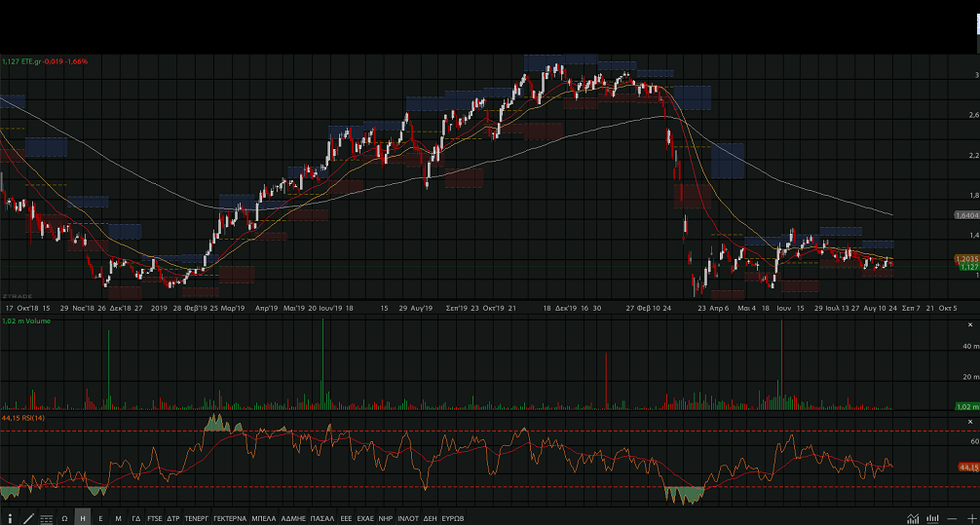Load the ΓΕΚΤΕΡΝΑ stock chart
This screenshot has width=980, height=525.
(230, 518)
